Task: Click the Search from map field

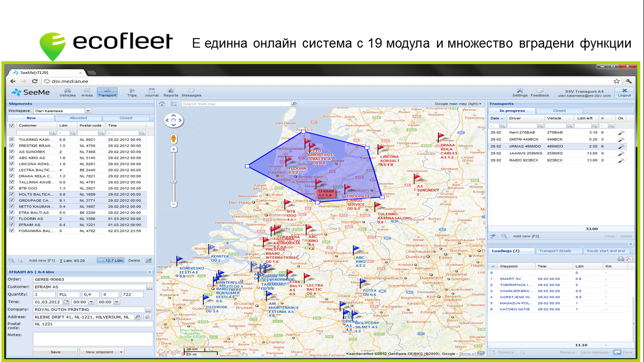Action: (236, 104)
